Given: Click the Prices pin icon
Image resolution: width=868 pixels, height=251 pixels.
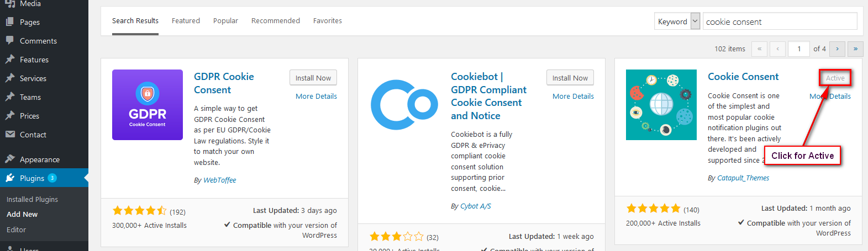Looking at the screenshot, I should point(10,116).
